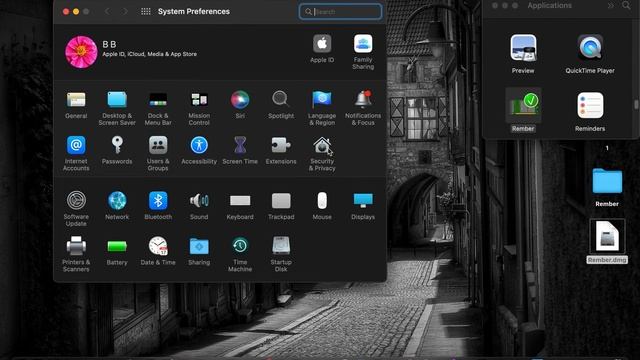
Task: Open Startup Disk preferences
Action: pos(281,254)
